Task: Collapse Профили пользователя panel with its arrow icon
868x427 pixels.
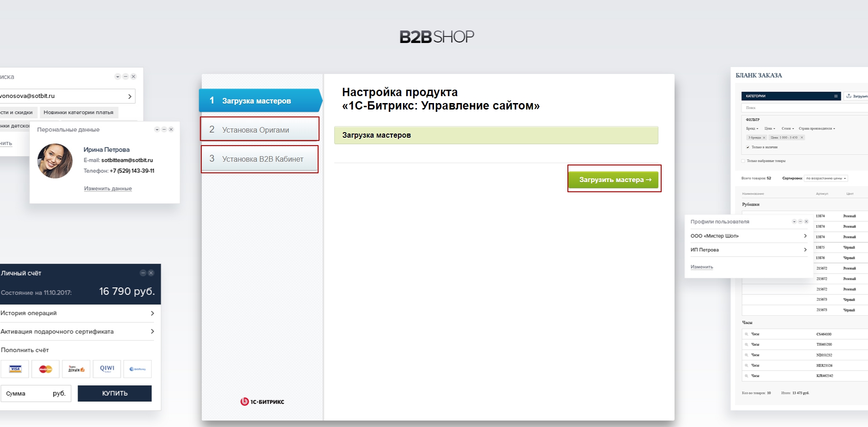Action: point(794,222)
